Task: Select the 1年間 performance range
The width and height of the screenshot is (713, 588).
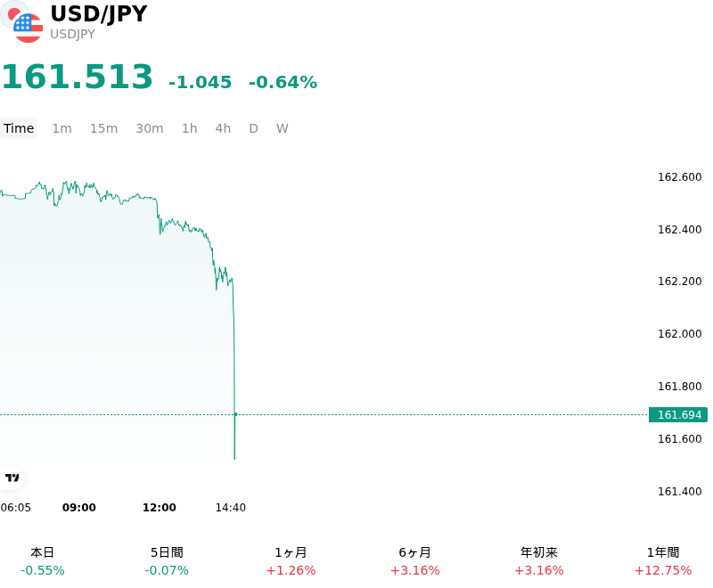Action: pyautogui.click(x=663, y=561)
